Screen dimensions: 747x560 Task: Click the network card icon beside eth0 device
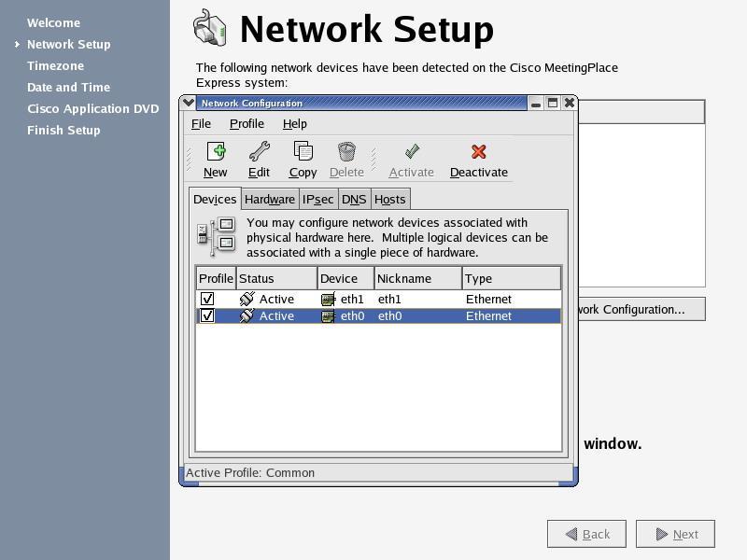329,316
